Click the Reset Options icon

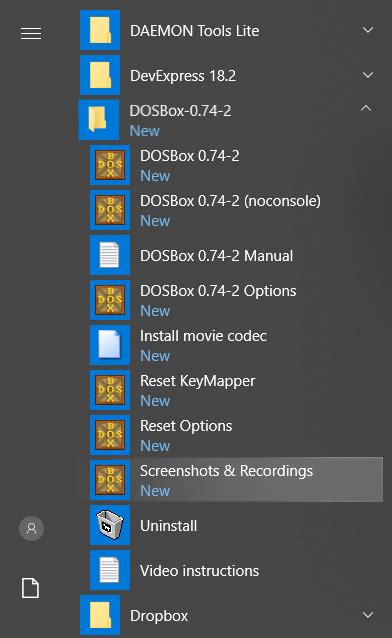pos(110,435)
